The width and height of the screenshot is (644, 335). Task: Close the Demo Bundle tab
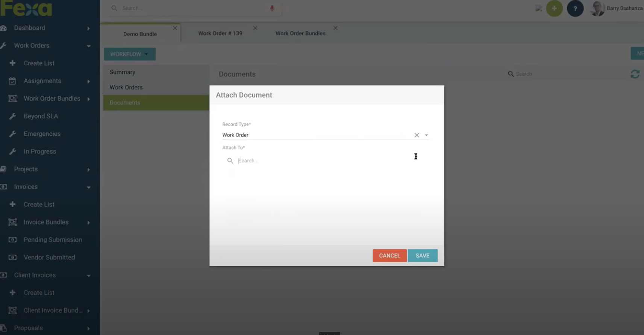coord(175,28)
